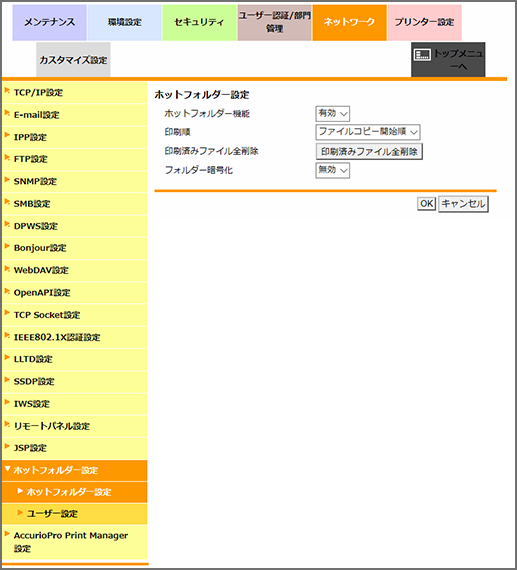Screen dimensions: 517x570
Task: Open E-mail設定 in sidebar
Action: coord(75,115)
